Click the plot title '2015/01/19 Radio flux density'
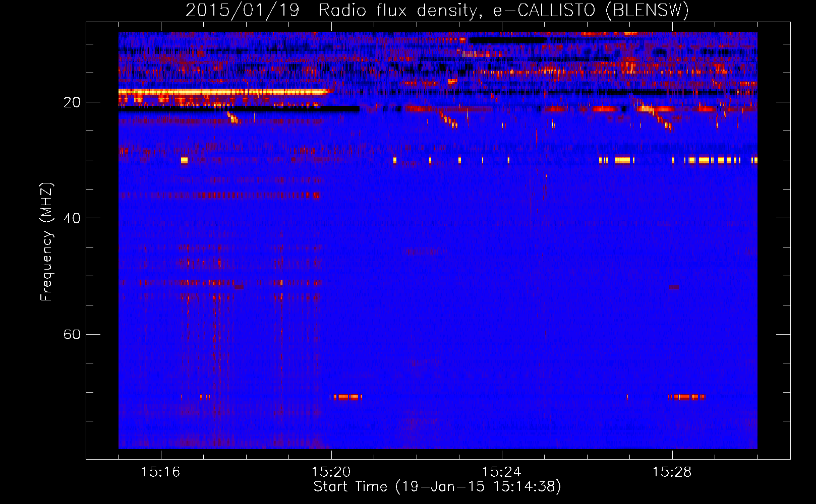816x504 pixels. point(437,11)
